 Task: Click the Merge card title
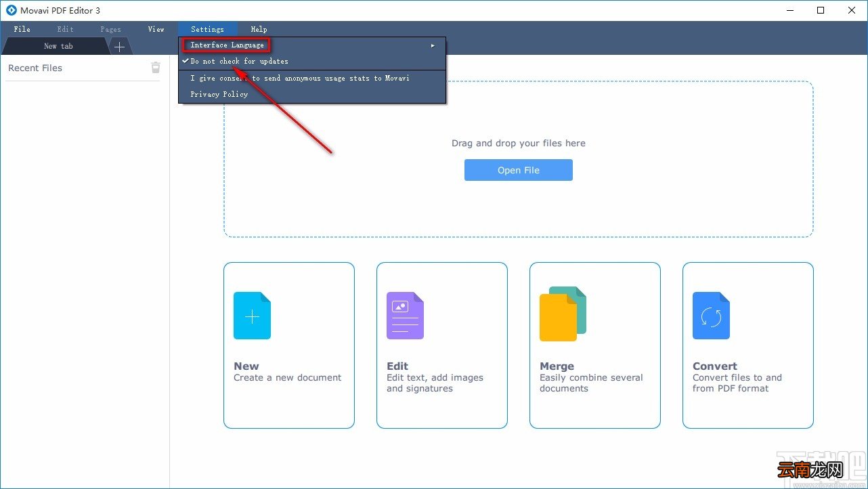pyautogui.click(x=557, y=366)
